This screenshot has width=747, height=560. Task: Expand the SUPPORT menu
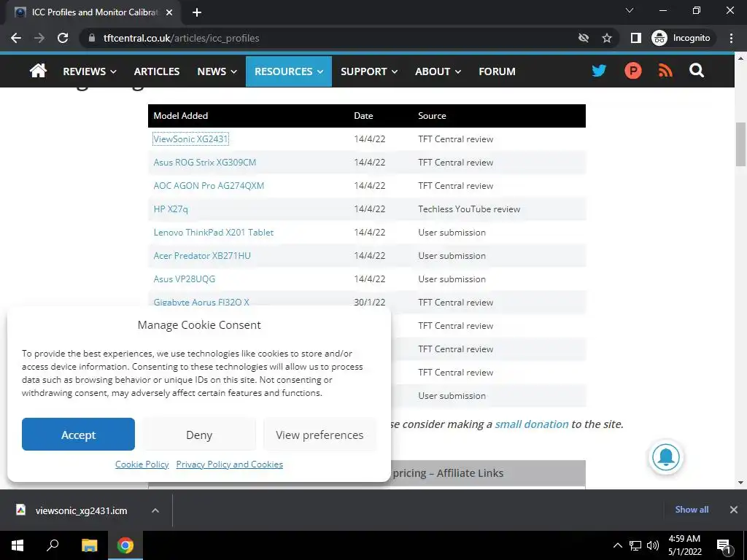point(368,71)
